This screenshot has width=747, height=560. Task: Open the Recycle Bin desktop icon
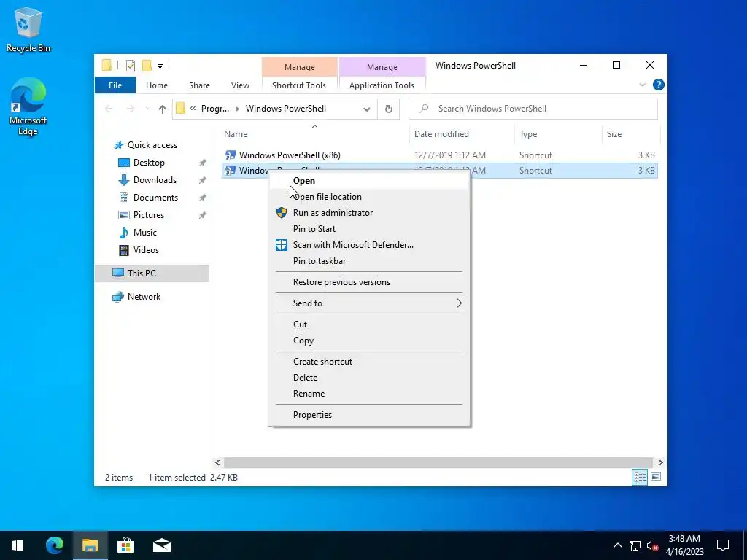click(28, 29)
